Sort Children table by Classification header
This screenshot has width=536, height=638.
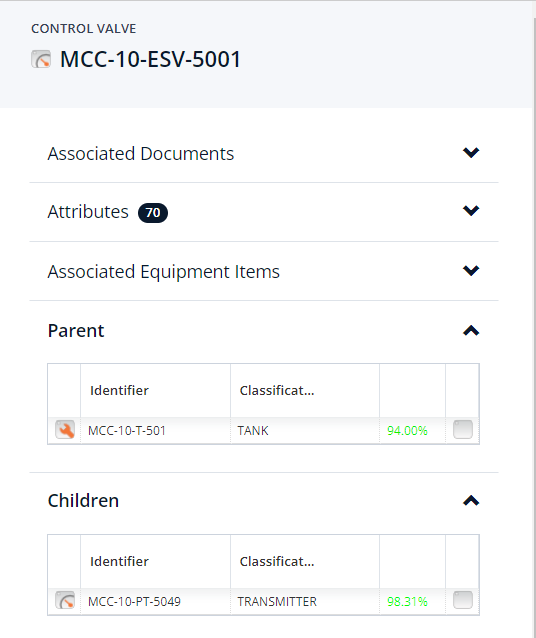[277, 562]
